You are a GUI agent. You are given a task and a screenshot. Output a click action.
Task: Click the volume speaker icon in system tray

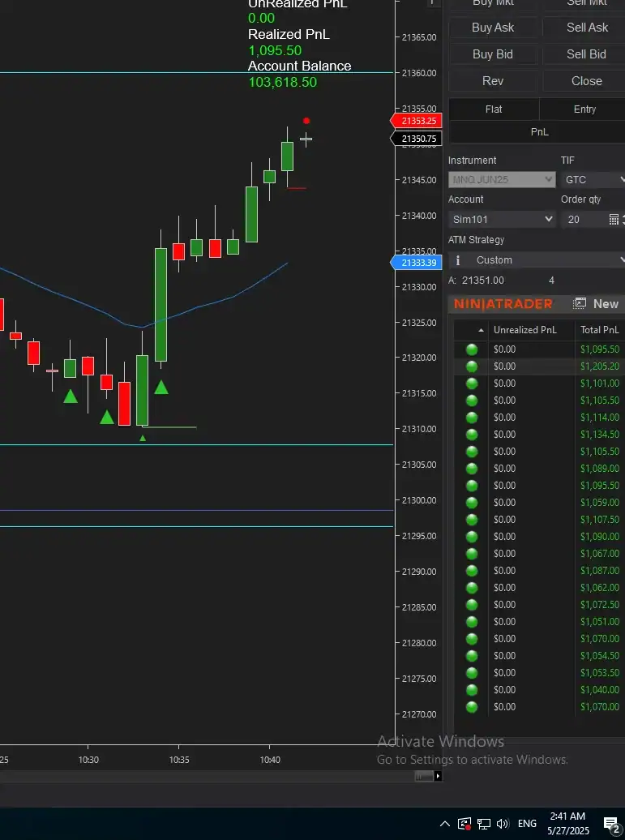coord(502,824)
